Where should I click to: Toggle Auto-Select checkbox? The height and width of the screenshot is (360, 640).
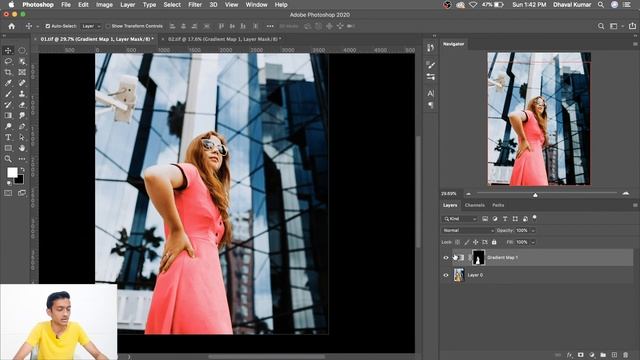click(48, 26)
